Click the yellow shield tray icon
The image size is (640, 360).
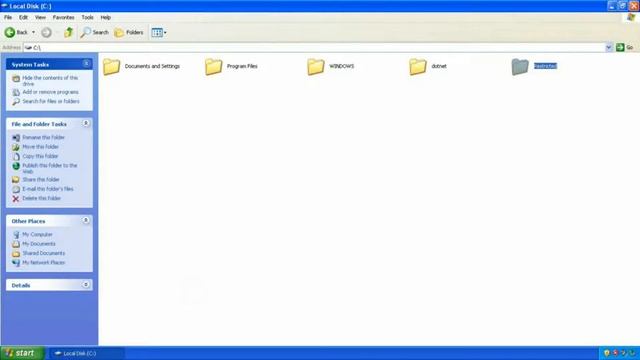tap(607, 353)
